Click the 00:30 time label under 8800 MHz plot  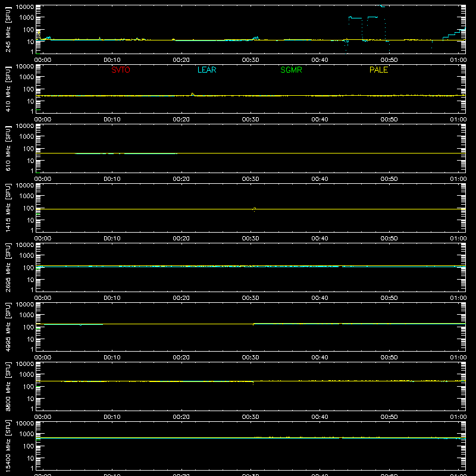pos(250,417)
